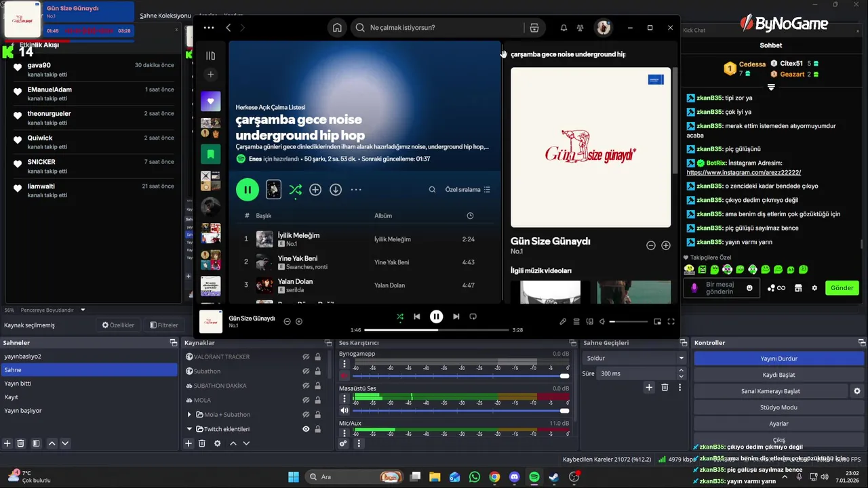Play track İyilik Meleğim

point(298,235)
